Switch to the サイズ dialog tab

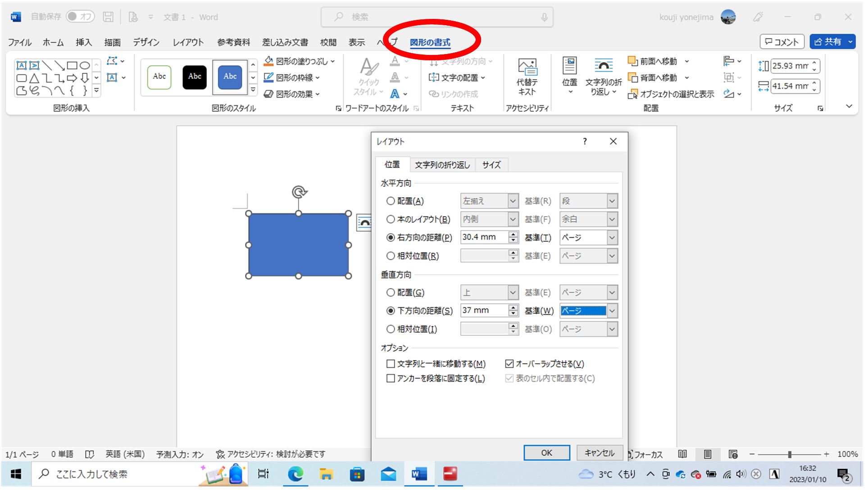pyautogui.click(x=491, y=165)
